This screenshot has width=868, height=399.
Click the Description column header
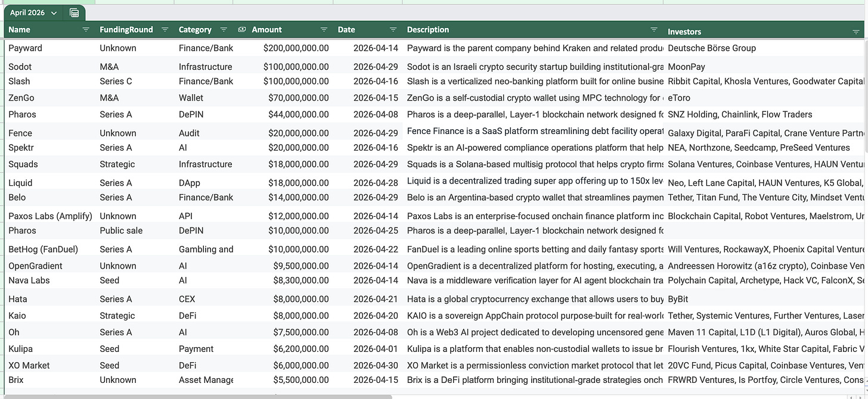428,30
